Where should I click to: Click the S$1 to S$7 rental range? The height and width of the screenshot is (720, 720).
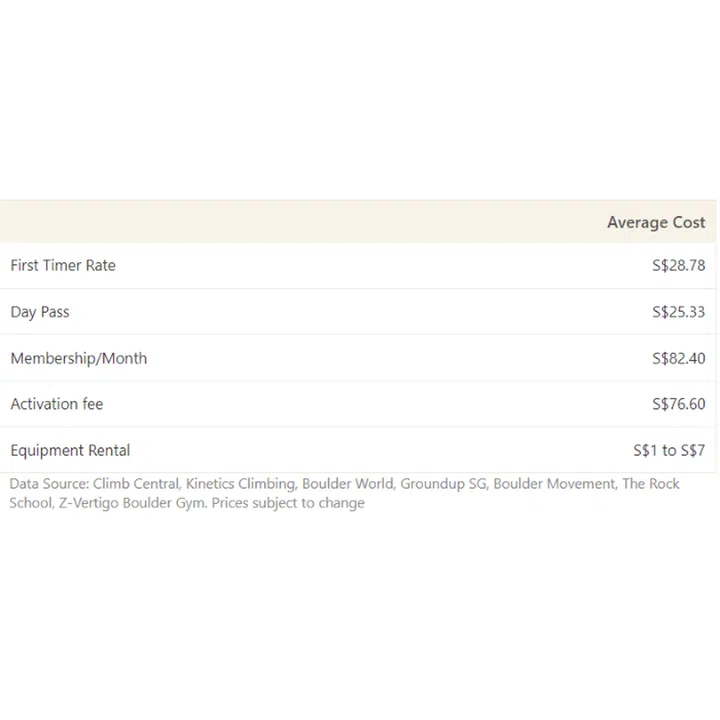coord(669,450)
